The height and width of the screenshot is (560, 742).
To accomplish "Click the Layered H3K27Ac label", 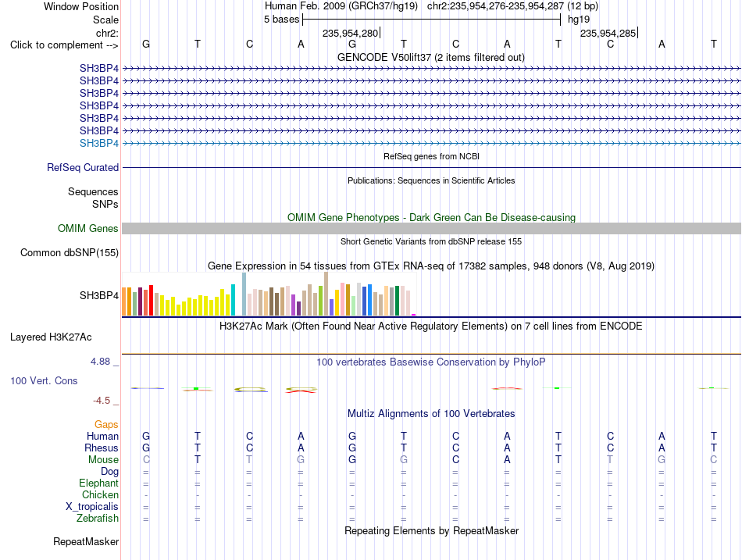I will [51, 337].
